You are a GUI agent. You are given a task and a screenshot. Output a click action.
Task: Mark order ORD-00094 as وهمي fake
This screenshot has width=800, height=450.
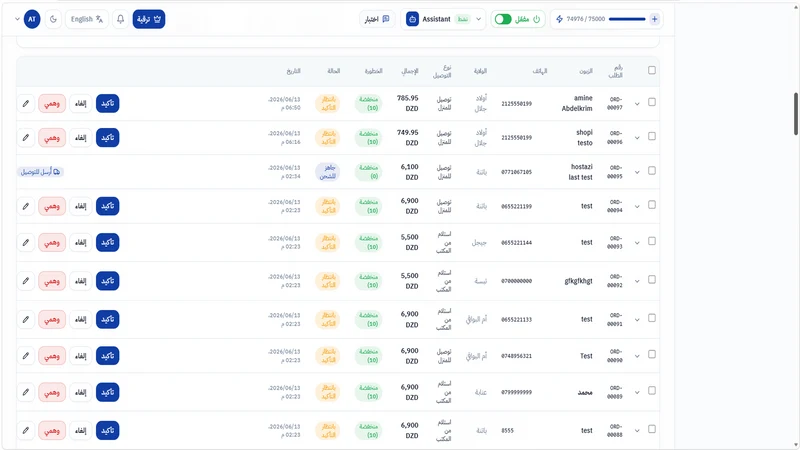[x=52, y=206]
